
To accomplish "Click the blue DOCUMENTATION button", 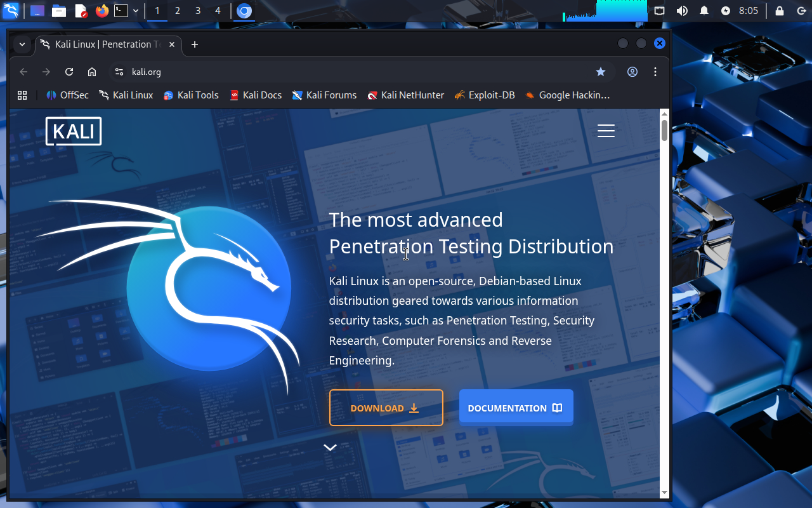I will pos(516,408).
